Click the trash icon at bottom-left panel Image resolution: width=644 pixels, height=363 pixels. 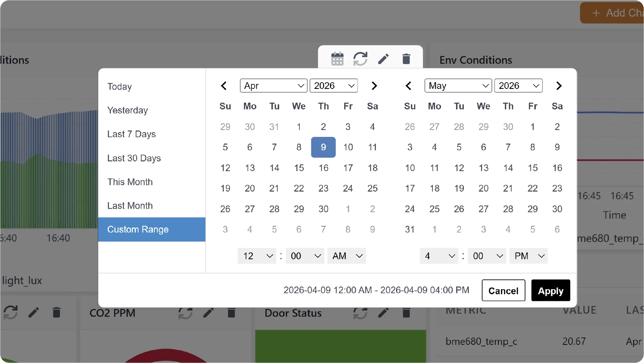(x=57, y=312)
